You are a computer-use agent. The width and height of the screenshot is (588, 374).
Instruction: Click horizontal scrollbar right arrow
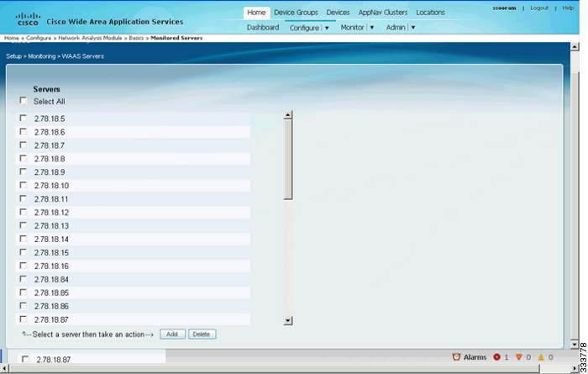coord(575,368)
